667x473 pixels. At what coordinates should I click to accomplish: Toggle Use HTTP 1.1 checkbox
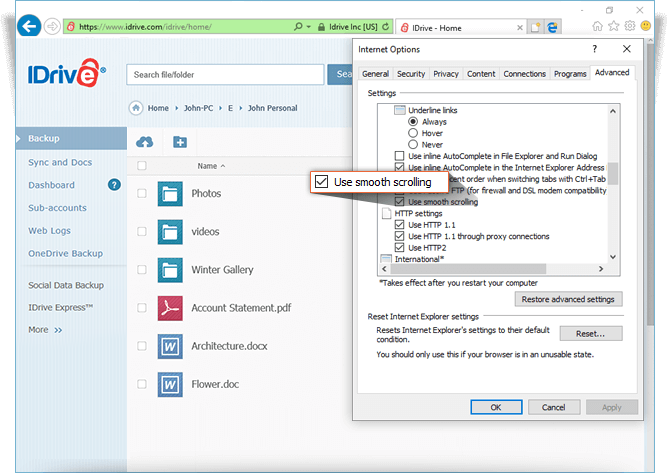pyautogui.click(x=399, y=225)
